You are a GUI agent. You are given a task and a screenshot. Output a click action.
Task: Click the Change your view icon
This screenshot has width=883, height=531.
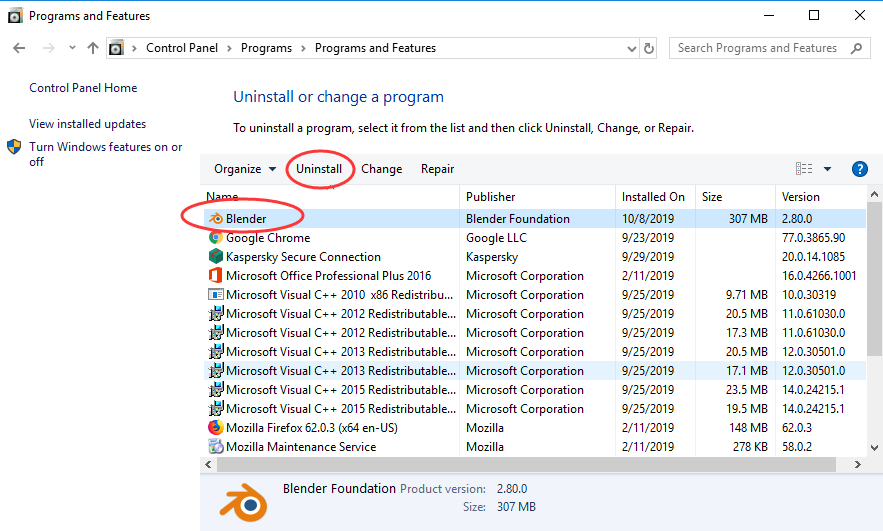[804, 168]
